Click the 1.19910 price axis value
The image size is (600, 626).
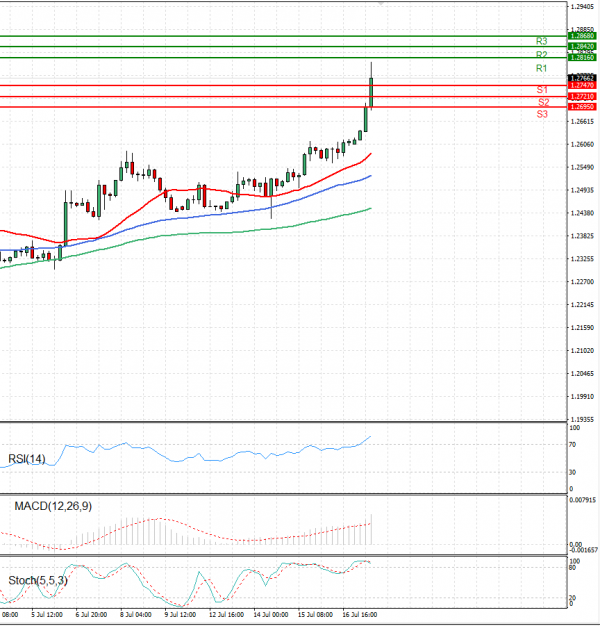pyautogui.click(x=582, y=396)
